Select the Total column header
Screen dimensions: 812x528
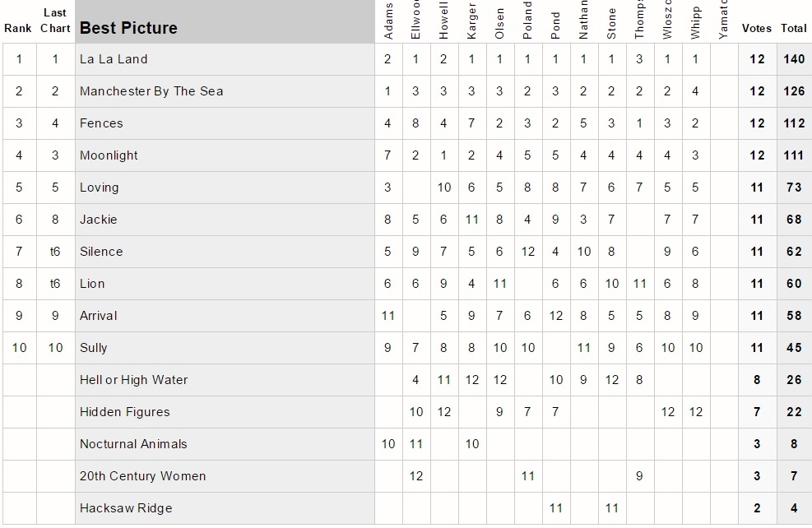point(794,29)
